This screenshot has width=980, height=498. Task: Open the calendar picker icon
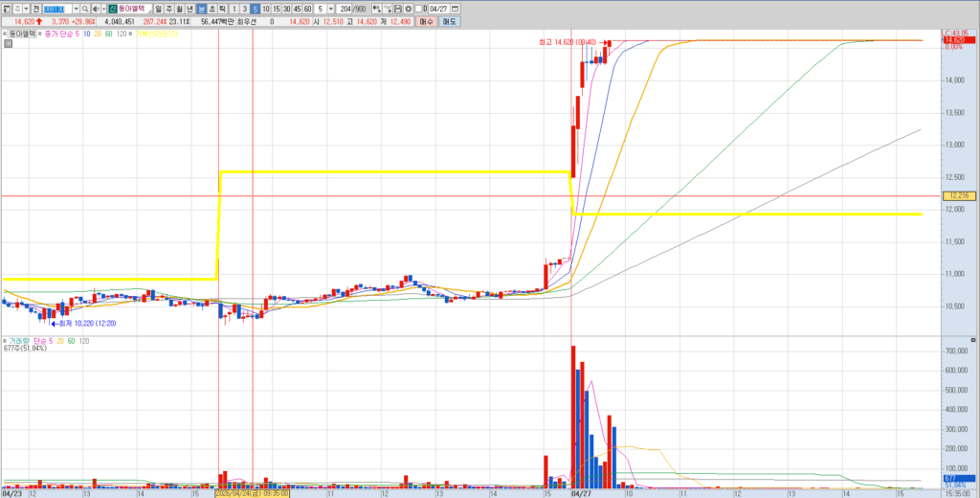[455, 9]
